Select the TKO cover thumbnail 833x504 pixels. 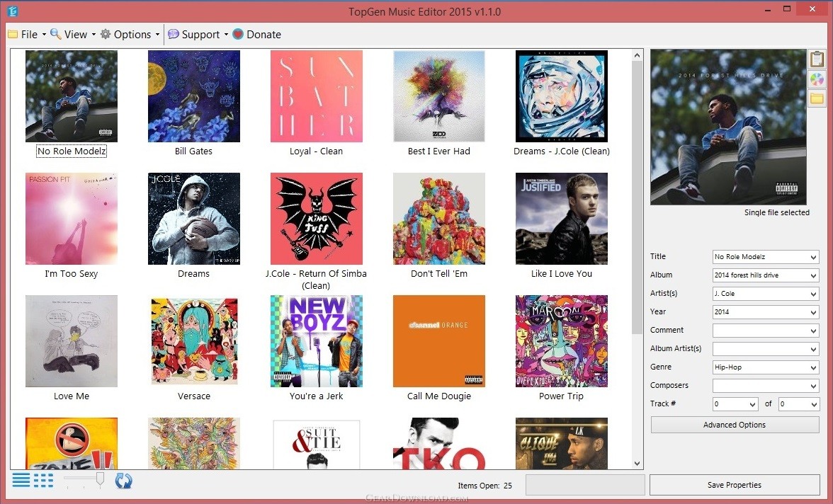(x=439, y=443)
